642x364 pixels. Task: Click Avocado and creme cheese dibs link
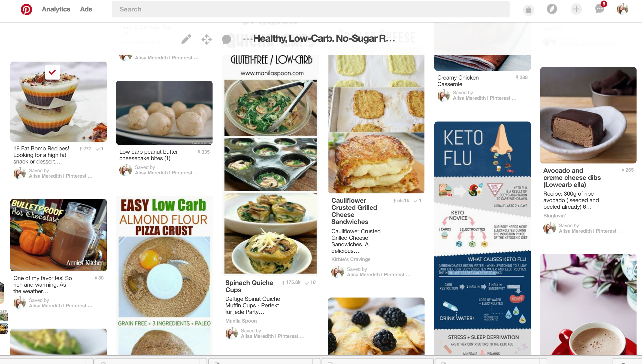[x=572, y=177]
